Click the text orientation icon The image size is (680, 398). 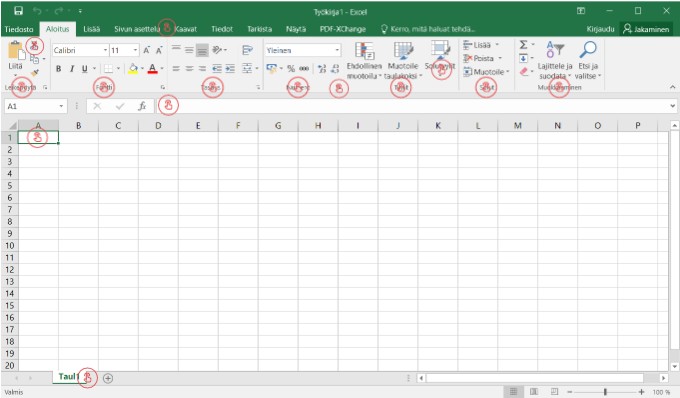pyautogui.click(x=217, y=50)
